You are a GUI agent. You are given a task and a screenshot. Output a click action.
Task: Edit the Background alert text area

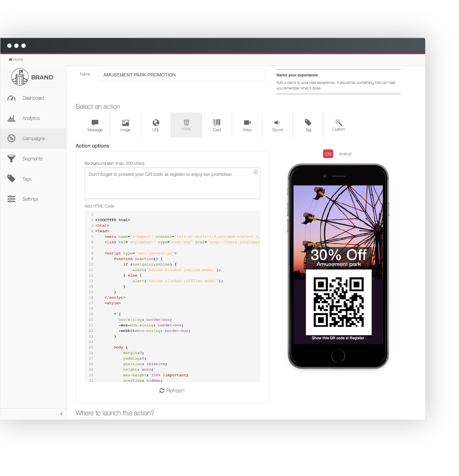pyautogui.click(x=173, y=183)
